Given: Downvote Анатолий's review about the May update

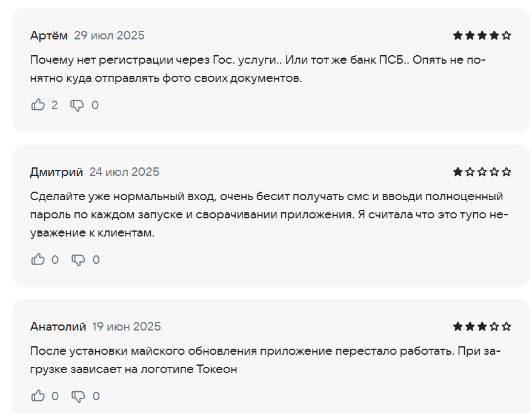Looking at the screenshot, I should tap(78, 397).
